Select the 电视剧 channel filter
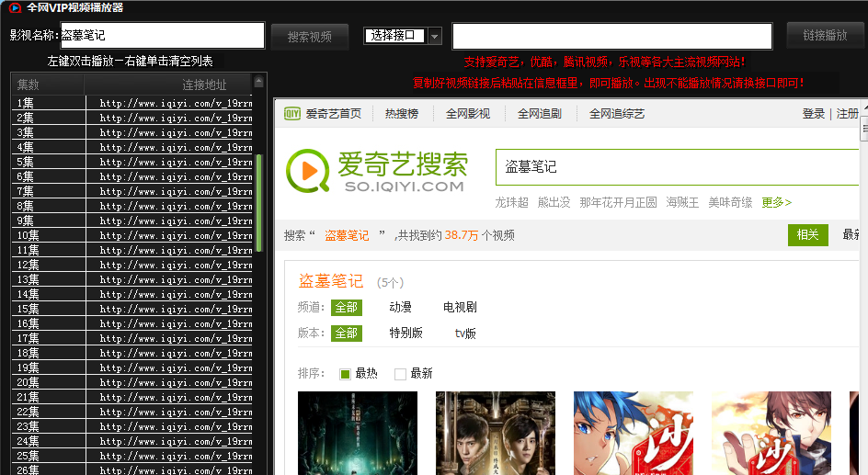The height and width of the screenshot is (475, 868). pos(460,308)
